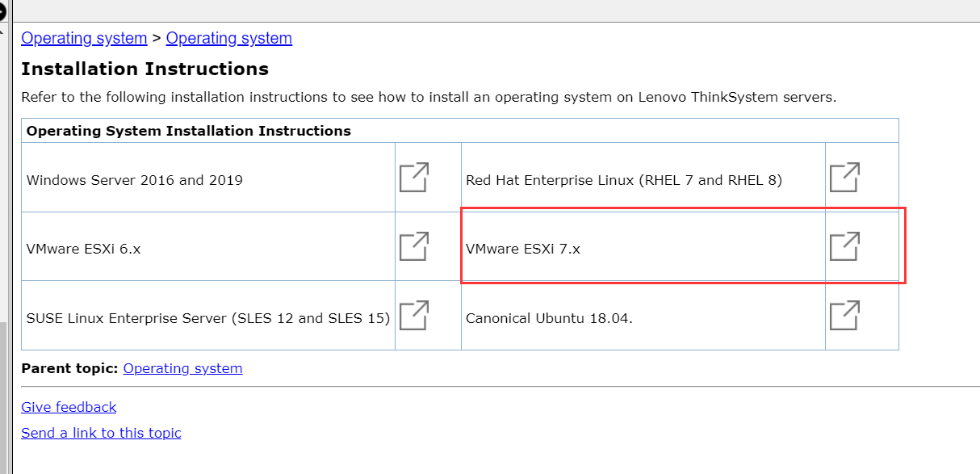Screen dimensions: 980x474
Task: Click the Canonical Ubuntu 18.04 open-link icon
Action: 844,316
